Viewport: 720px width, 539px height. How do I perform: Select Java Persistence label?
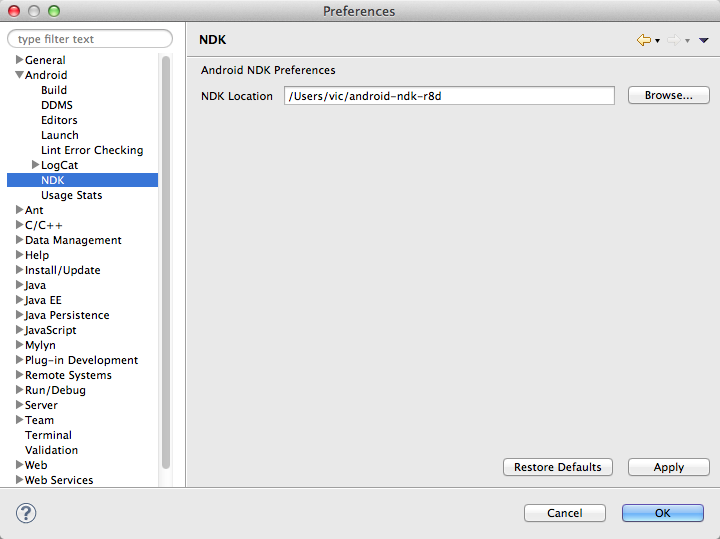67,315
